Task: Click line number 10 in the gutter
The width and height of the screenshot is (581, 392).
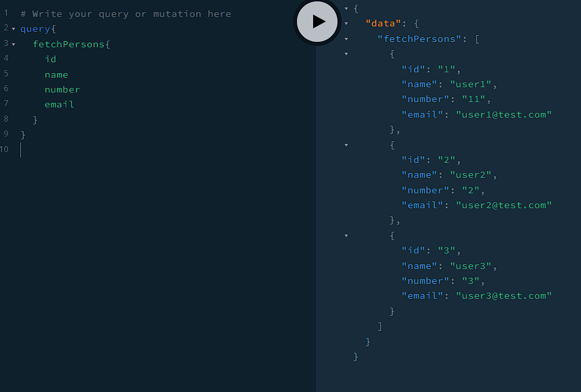Action: (5, 149)
